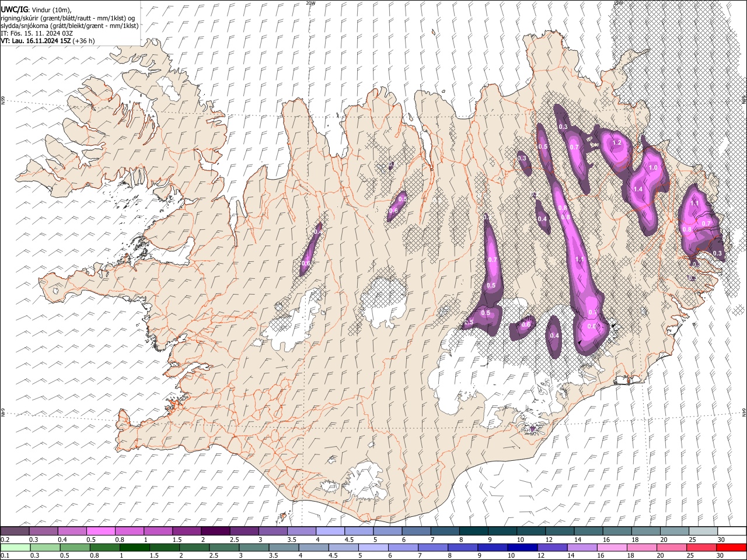
Task: Click the '0.2' label of the upper legend
Action: [5, 540]
